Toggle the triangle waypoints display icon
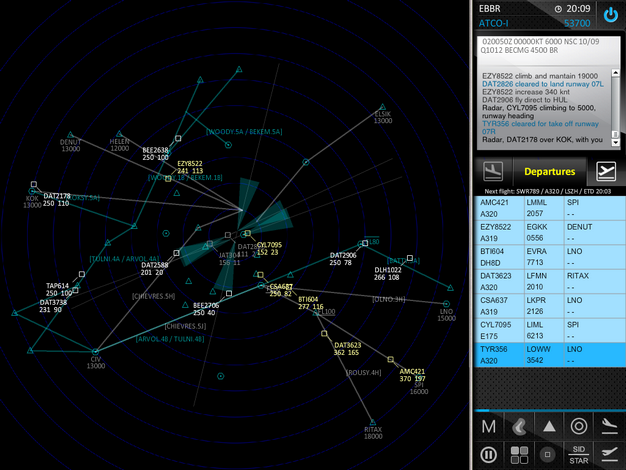Image resolution: width=626 pixels, height=470 pixels. [548, 426]
